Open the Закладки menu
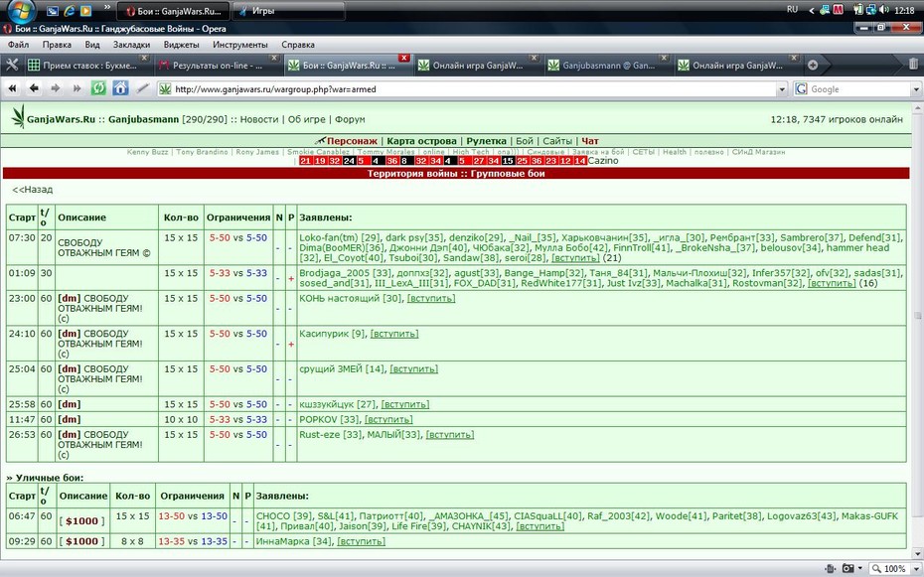This screenshot has height=577, width=924. [x=131, y=44]
